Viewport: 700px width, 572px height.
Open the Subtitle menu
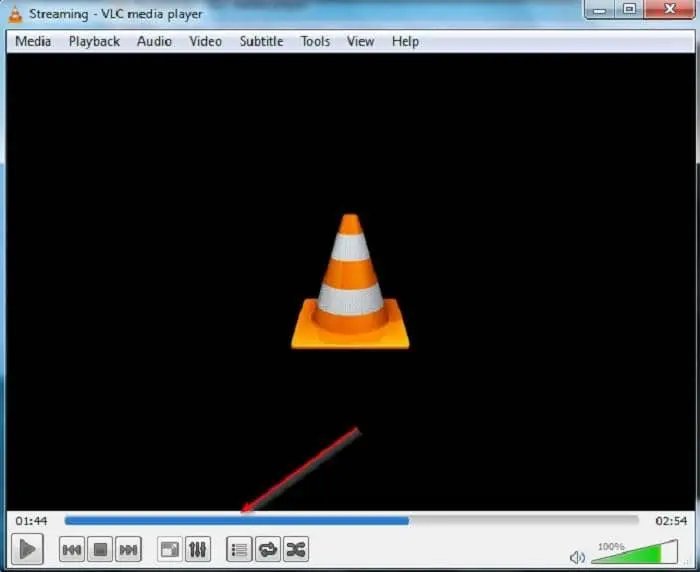point(261,41)
